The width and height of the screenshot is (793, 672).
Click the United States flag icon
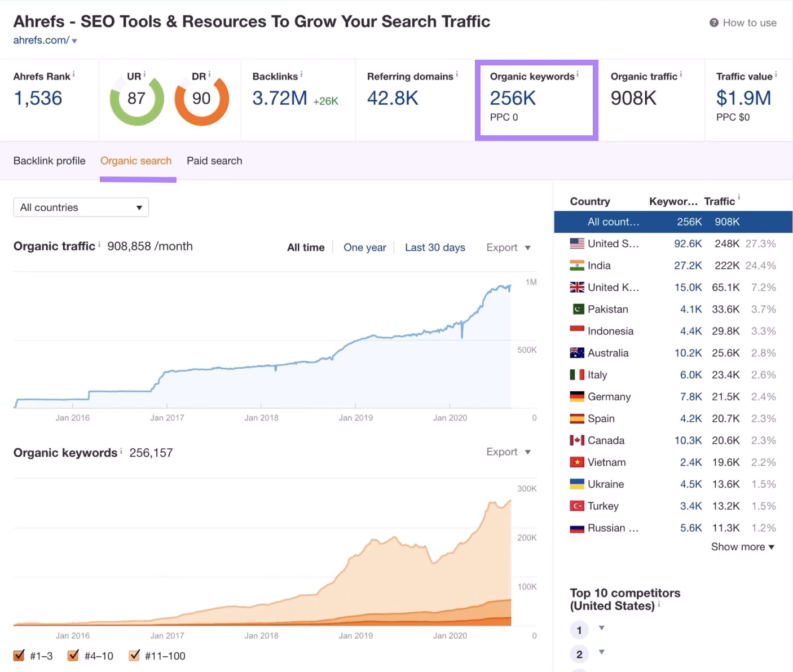click(x=577, y=244)
